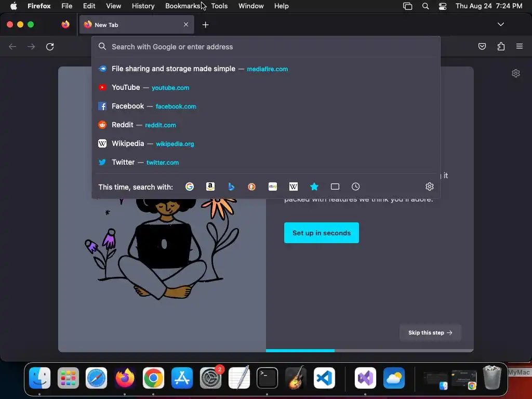Open the Firefox hamburger menu
Screen dimensions: 532x399
[x=520, y=46]
